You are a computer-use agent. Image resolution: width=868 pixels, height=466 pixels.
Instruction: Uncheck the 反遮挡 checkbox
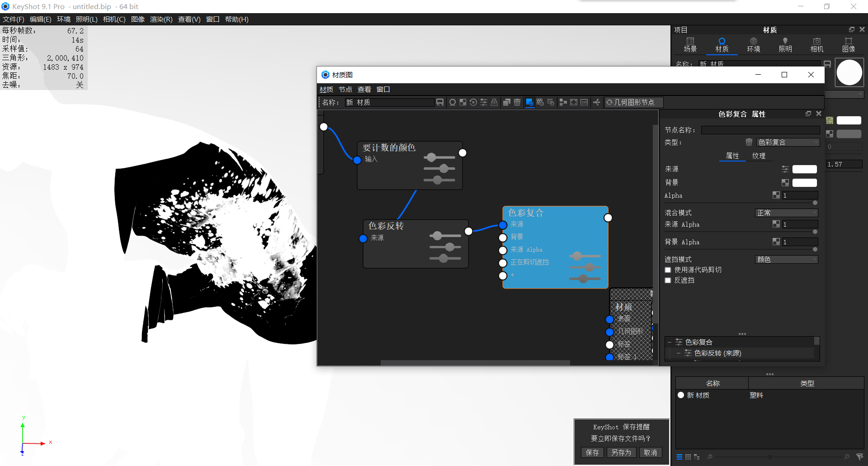[668, 280]
